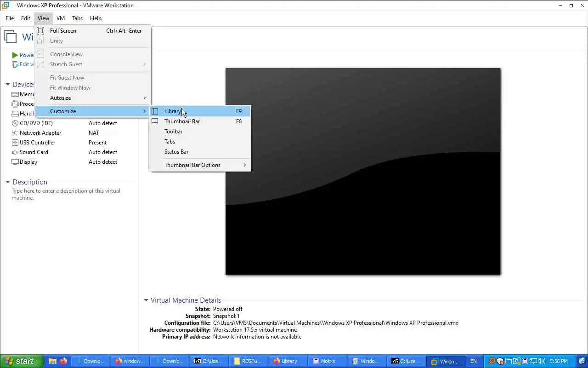Open the File menu
This screenshot has width=588, height=368.
coord(10,18)
